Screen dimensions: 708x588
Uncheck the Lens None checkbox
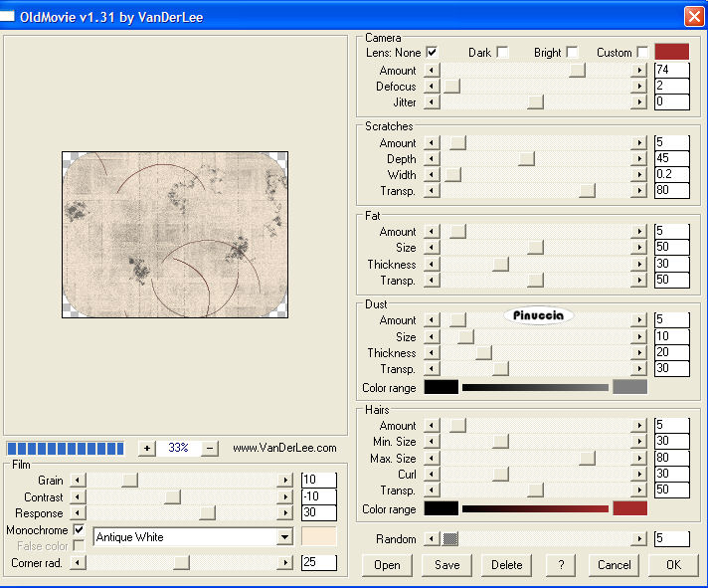pyautogui.click(x=432, y=52)
